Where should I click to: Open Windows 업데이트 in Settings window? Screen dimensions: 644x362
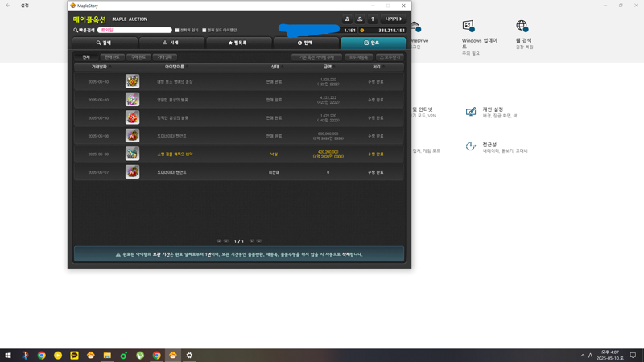pos(479,37)
